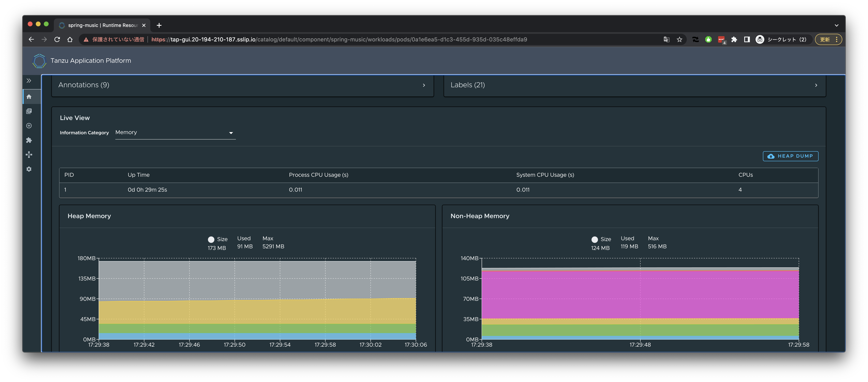The width and height of the screenshot is (868, 382).
Task: Click the URL in the address bar
Action: pos(339,39)
